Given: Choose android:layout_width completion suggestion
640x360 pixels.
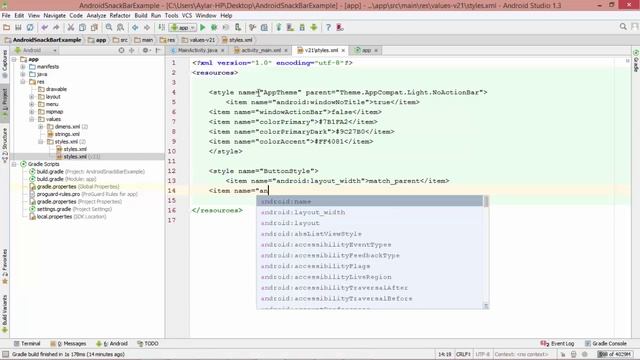Looking at the screenshot, I should (369, 212).
